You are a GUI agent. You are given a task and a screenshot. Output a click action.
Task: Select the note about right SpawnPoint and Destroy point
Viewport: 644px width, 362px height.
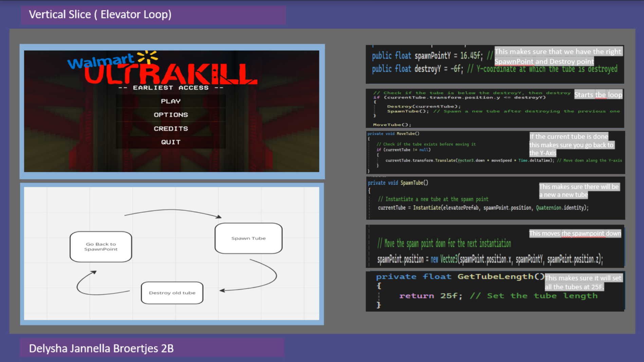[x=558, y=56]
